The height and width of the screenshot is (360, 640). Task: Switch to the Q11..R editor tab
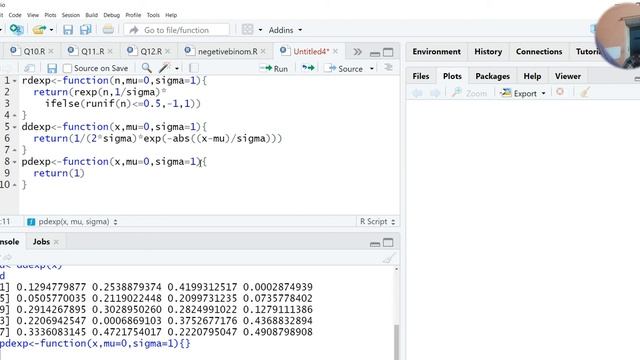(92, 51)
